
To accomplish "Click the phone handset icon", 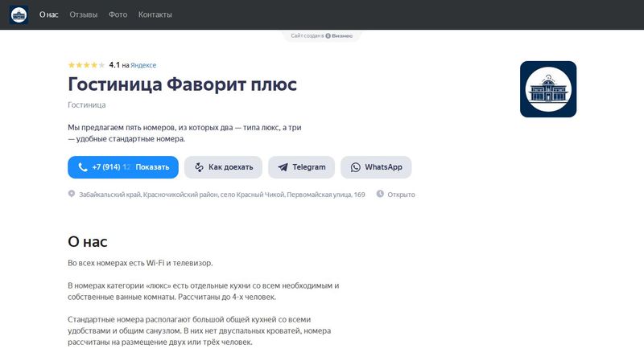I will coord(82,167).
